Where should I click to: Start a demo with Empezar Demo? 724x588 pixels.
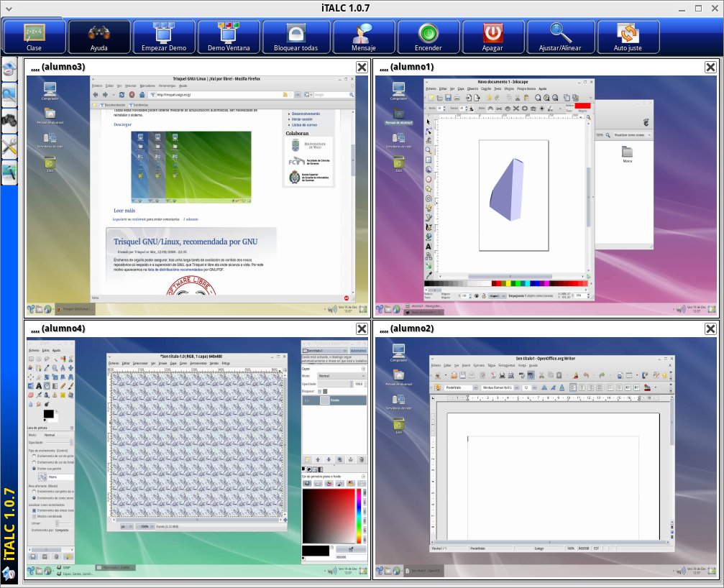coord(163,37)
